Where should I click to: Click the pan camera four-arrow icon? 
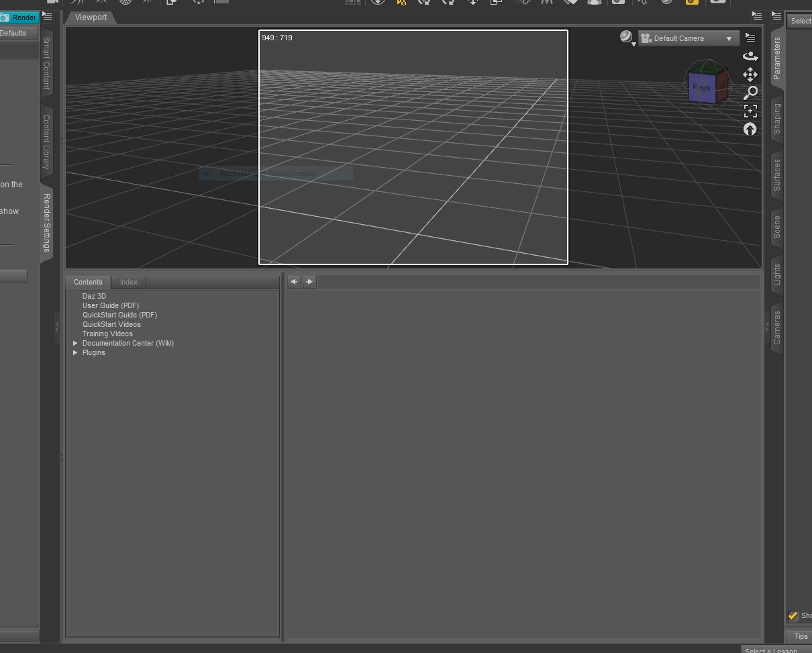click(750, 74)
